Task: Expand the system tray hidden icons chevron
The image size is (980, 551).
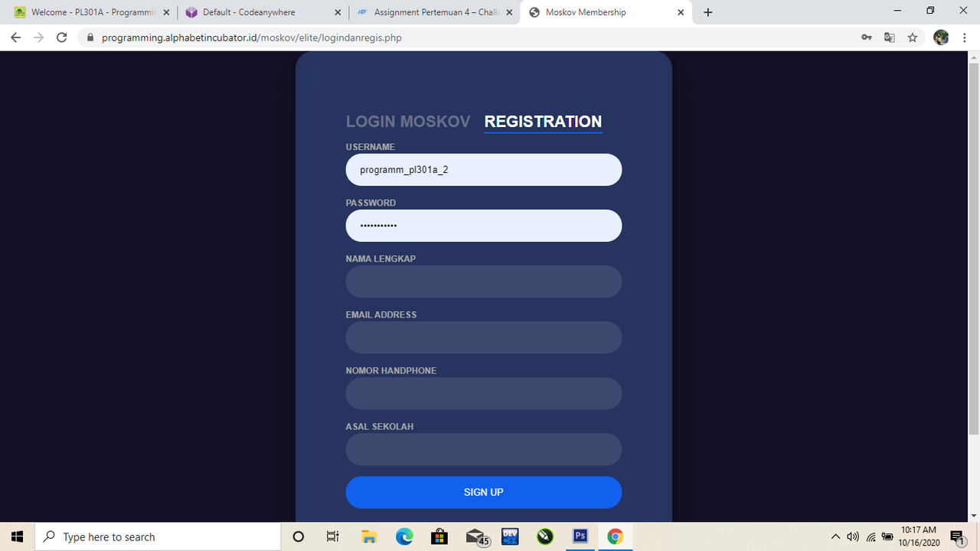Action: [835, 536]
